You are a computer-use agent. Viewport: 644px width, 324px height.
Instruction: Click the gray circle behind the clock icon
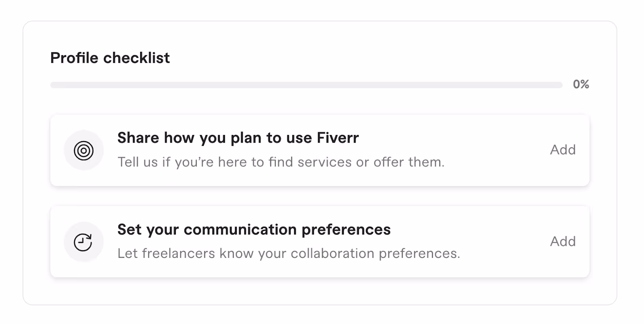(84, 242)
